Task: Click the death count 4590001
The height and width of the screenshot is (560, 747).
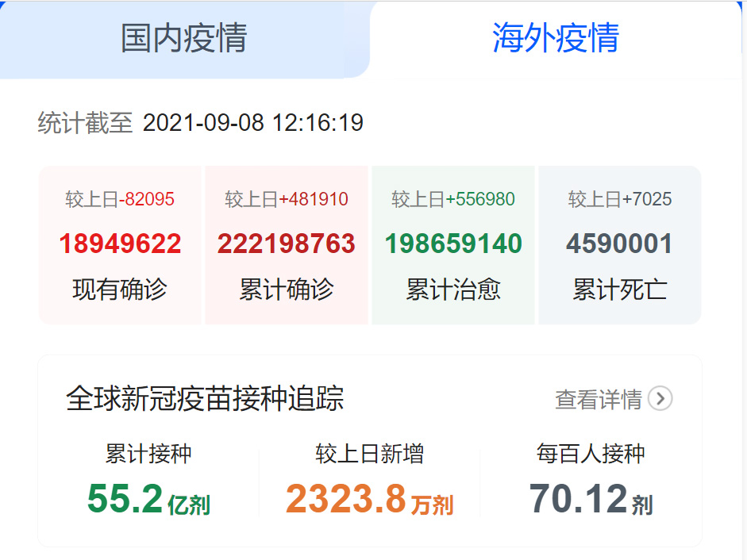Action: pos(619,244)
